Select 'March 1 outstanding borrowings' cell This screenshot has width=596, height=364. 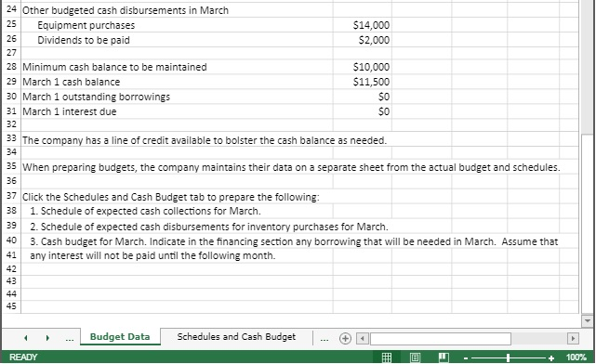178,97
